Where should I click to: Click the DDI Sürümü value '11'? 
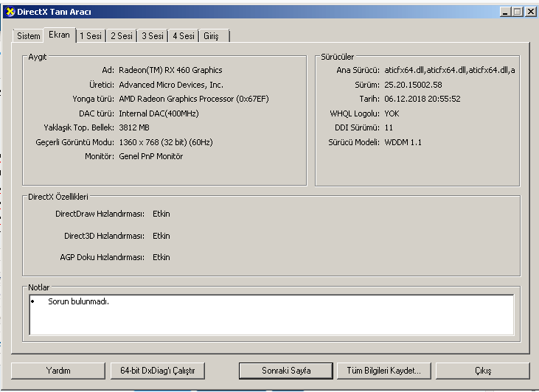[389, 127]
